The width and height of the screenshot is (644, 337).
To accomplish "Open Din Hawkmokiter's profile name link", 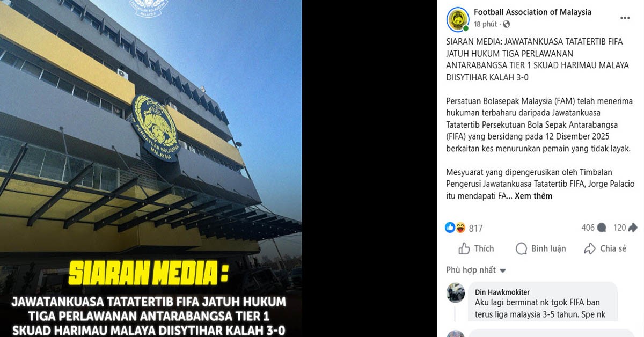I will 502,292.
